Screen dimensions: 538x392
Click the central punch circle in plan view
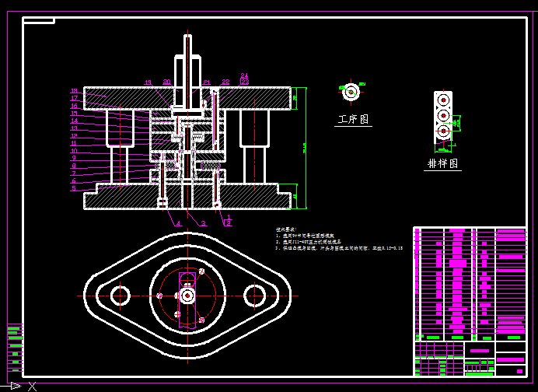point(187,296)
